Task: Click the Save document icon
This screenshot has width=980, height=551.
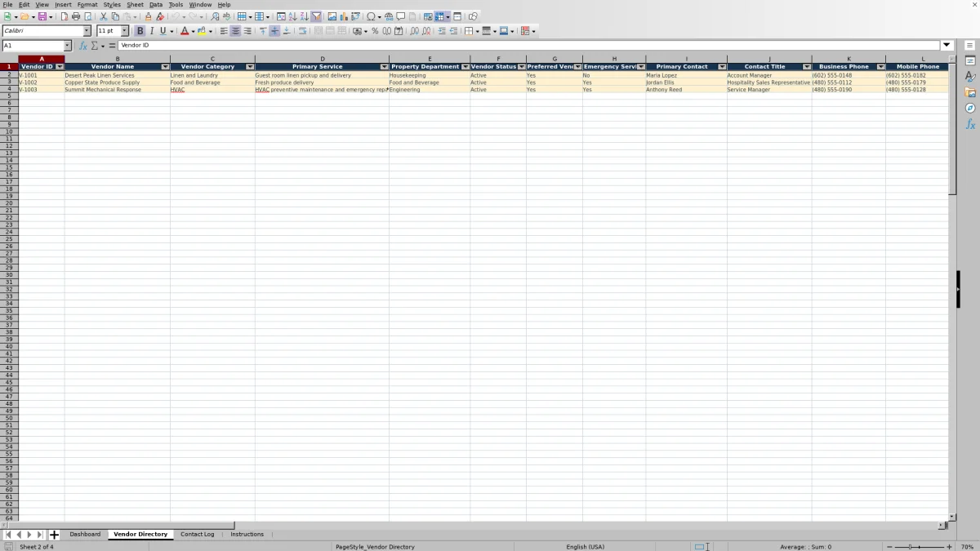Action: click(42, 16)
